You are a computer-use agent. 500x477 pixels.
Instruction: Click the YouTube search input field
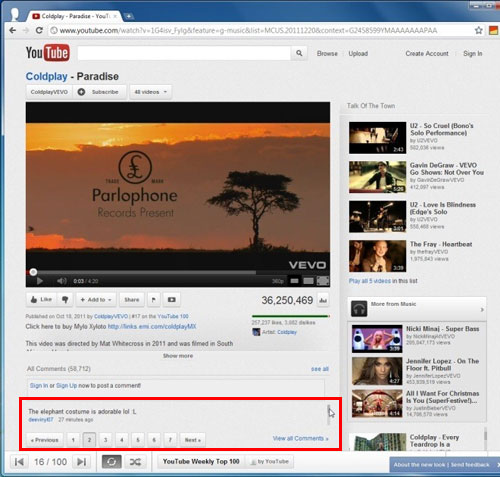[x=184, y=53]
